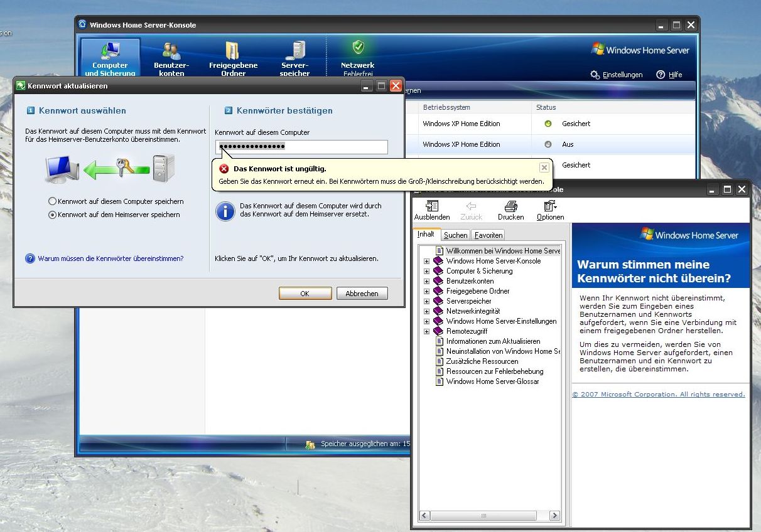Click Ausblenden in help window toolbar
This screenshot has height=532, width=761.
coord(432,210)
